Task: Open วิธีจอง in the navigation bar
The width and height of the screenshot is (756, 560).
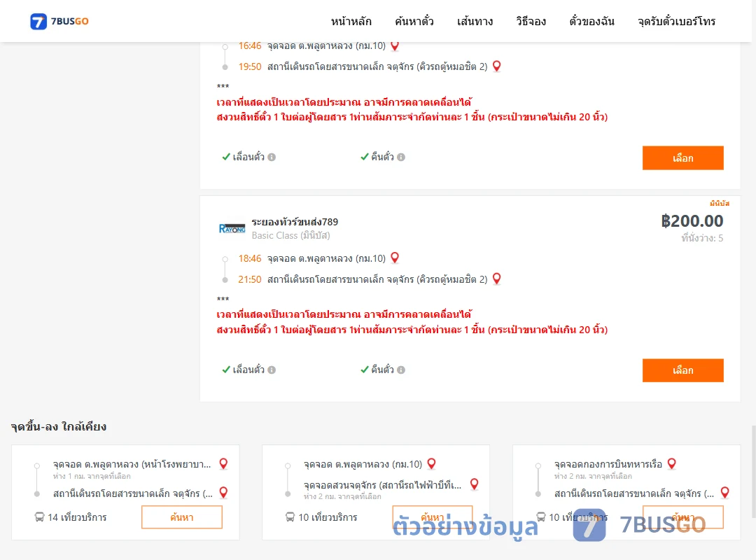Action: [531, 21]
